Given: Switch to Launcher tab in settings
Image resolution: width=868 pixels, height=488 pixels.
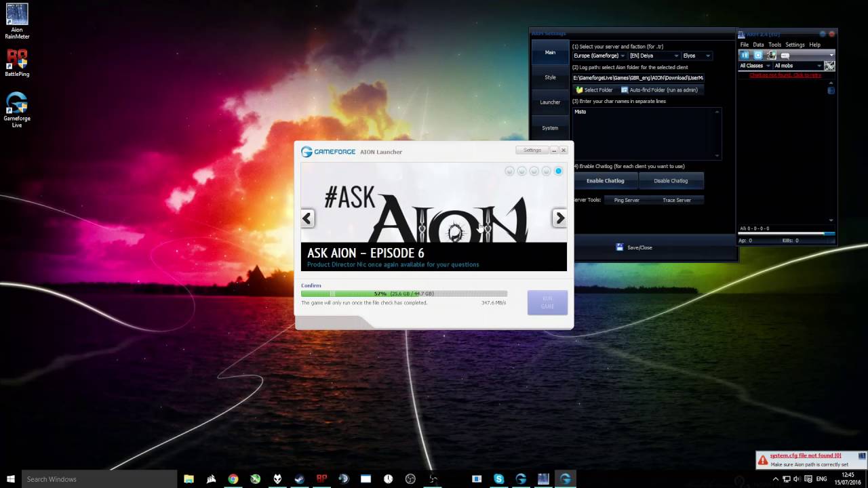Looking at the screenshot, I should [550, 102].
